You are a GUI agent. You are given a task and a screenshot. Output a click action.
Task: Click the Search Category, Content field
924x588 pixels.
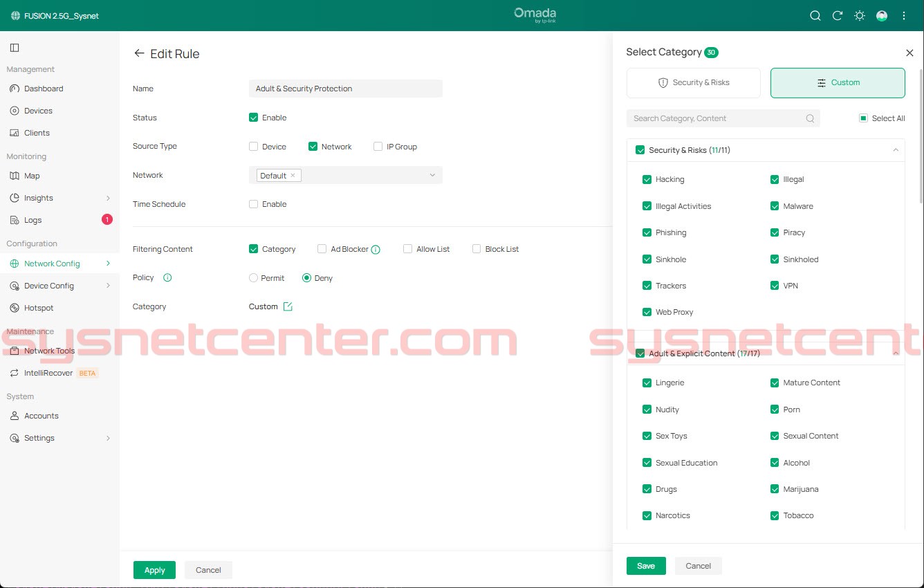(723, 118)
